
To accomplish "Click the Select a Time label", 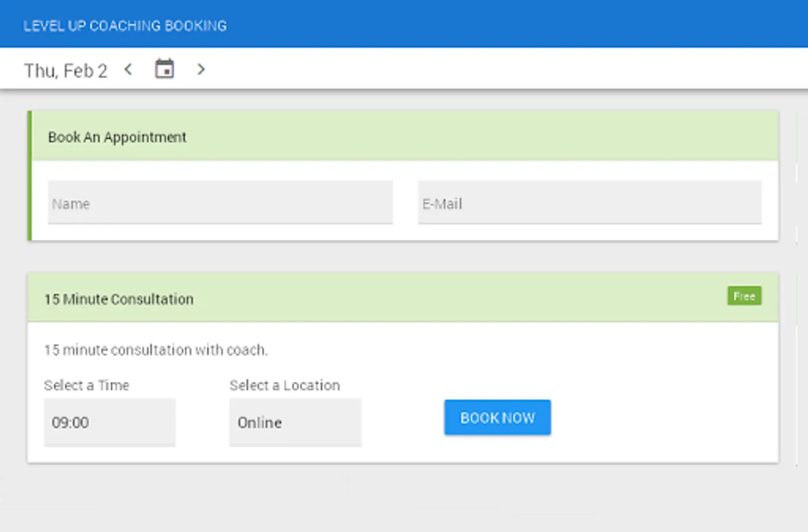I will click(86, 385).
